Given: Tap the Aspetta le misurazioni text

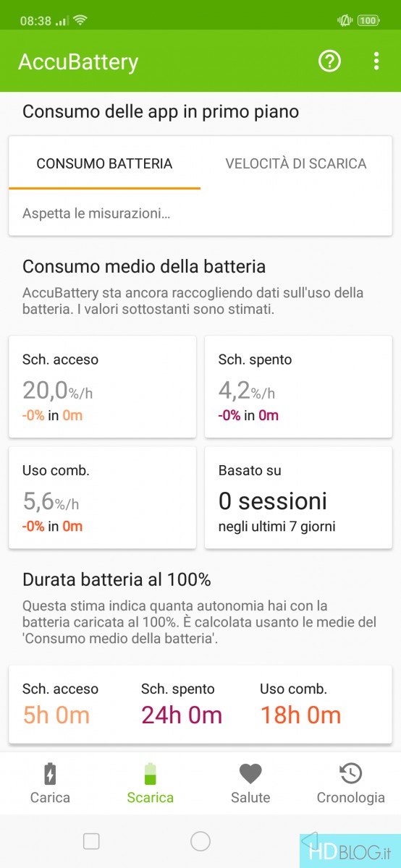Looking at the screenshot, I should (x=96, y=214).
